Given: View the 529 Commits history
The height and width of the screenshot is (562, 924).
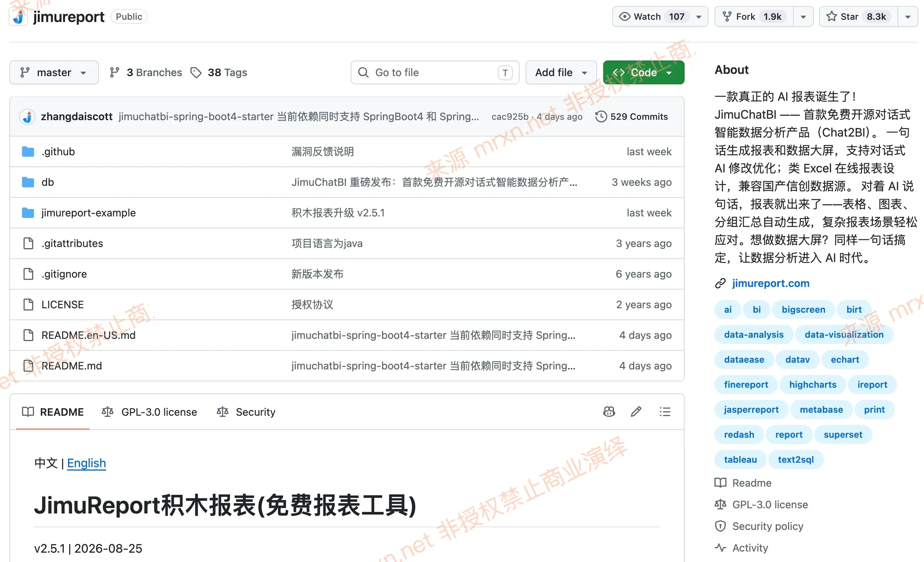Looking at the screenshot, I should point(632,116).
